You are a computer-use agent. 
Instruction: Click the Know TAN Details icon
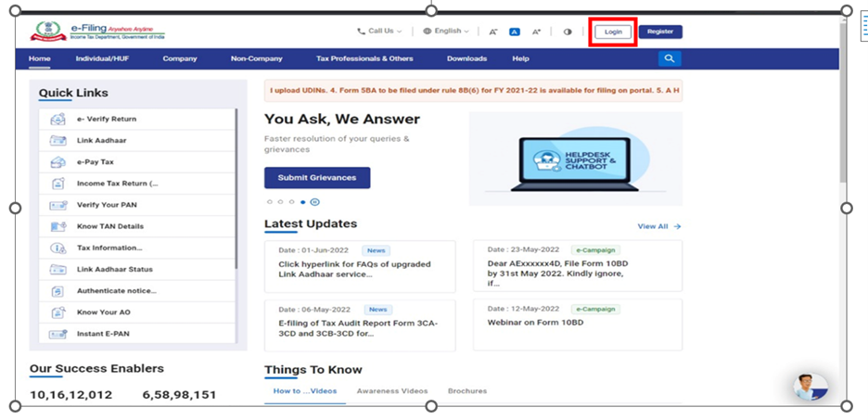[x=57, y=226]
